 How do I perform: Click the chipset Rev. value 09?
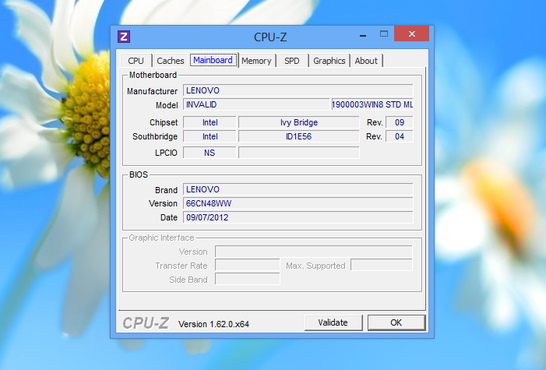click(399, 123)
